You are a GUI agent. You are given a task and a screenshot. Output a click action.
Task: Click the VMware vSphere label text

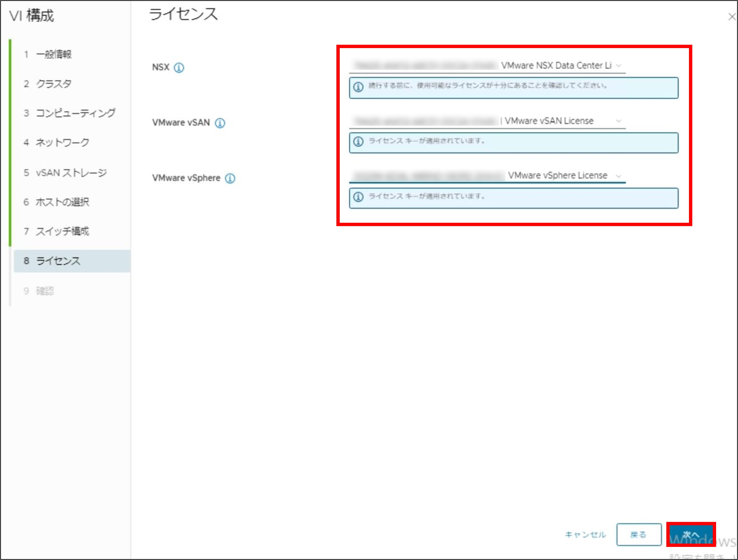coord(186,178)
